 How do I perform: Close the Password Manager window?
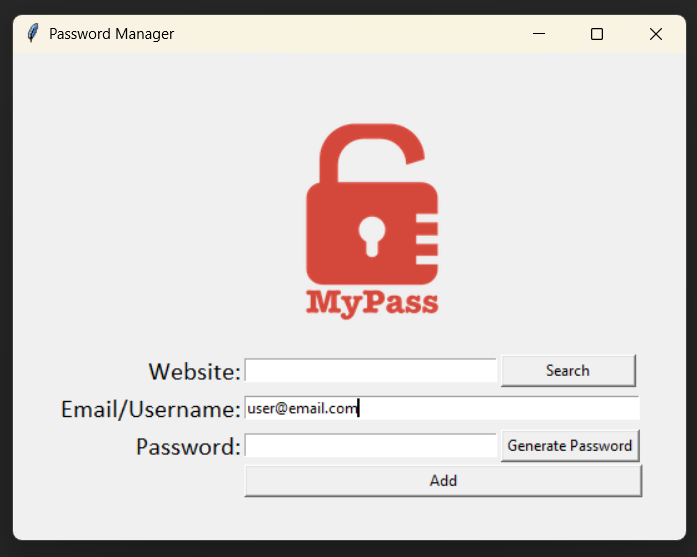tap(656, 34)
